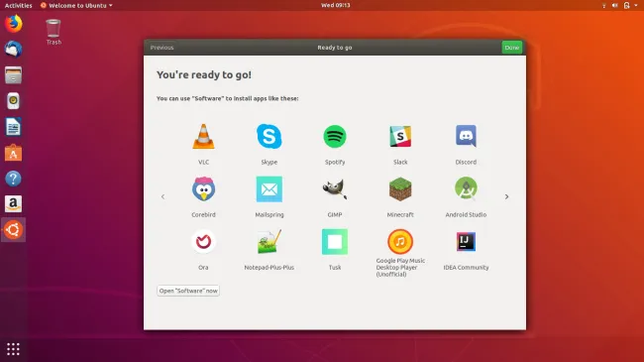Show applications grid button
Viewport: 644px width, 362px height.
point(13,349)
